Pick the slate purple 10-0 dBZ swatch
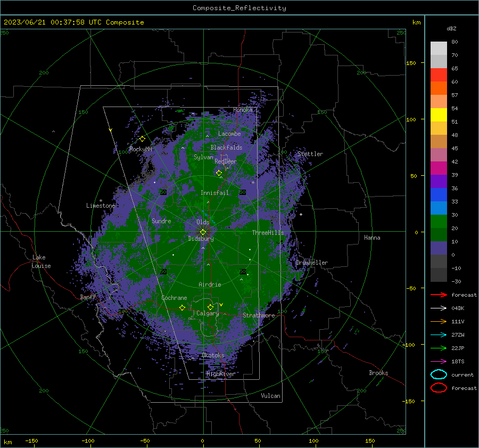Image resolution: width=479 pixels, height=448 pixels. pos(439,248)
